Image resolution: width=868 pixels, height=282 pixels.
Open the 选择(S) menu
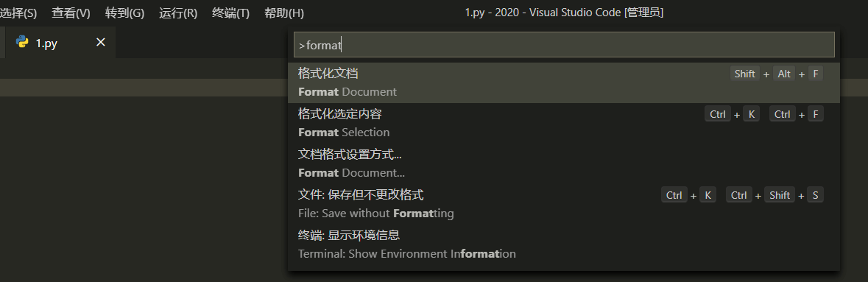point(18,13)
